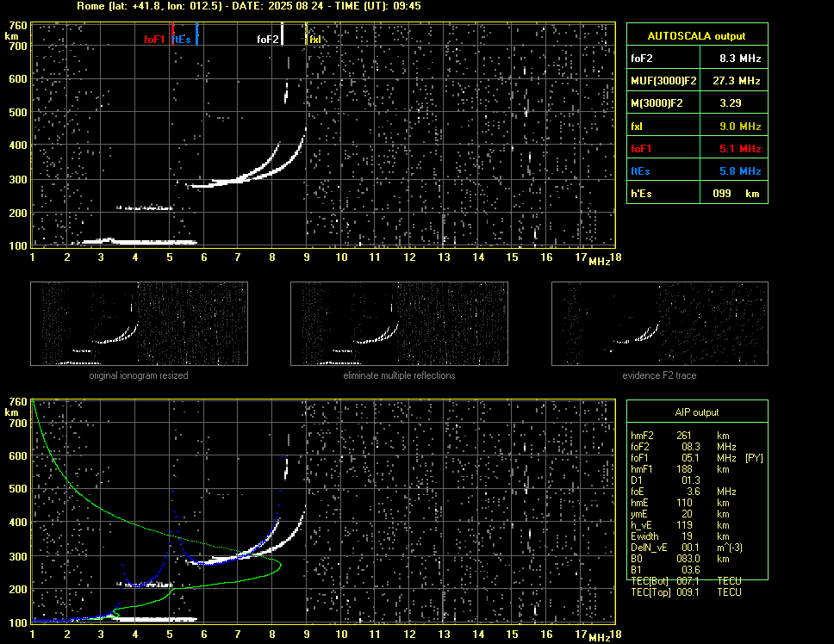Image resolution: width=834 pixels, height=644 pixels.
Task: Select the TEC[Bot] 007.1 TECU row
Action: pos(686,581)
